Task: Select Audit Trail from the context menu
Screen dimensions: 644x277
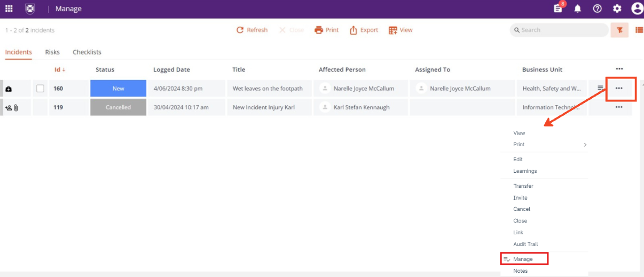Action: click(525, 244)
